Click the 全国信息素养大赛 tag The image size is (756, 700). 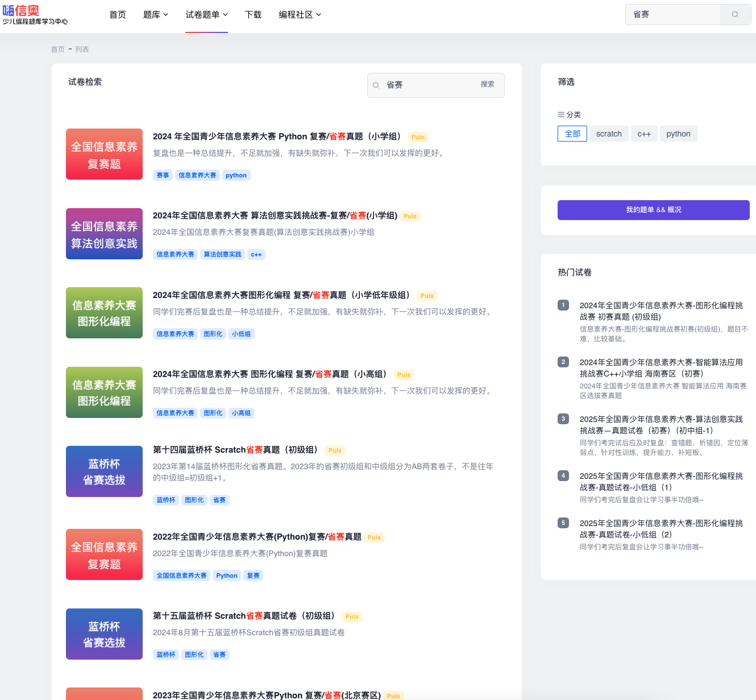tap(181, 575)
